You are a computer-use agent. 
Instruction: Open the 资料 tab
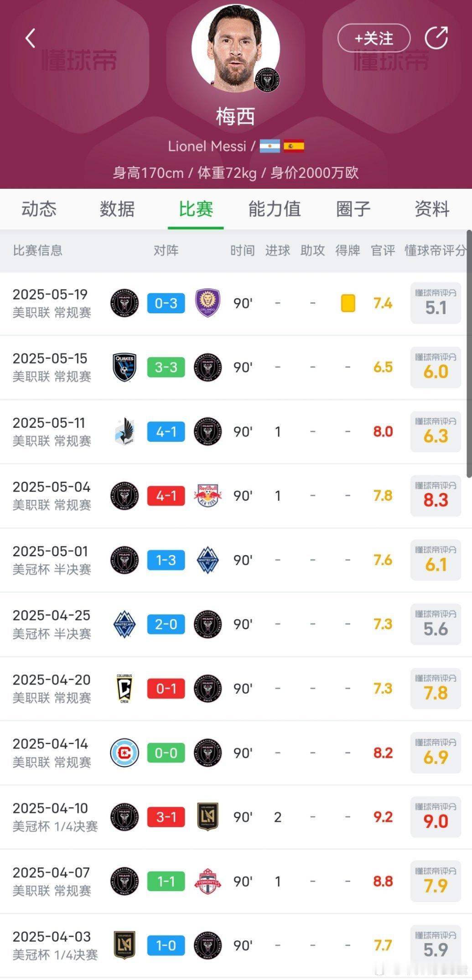pos(432,209)
